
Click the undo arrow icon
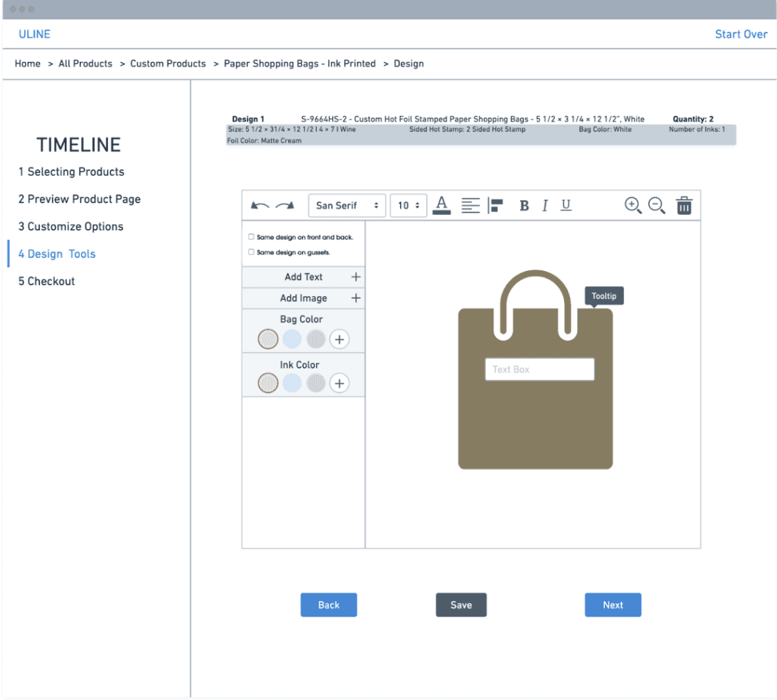[260, 205]
